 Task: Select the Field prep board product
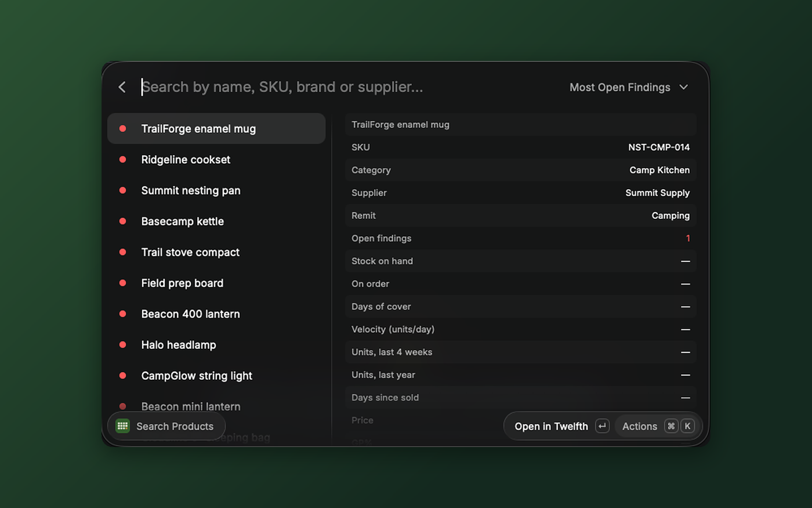click(x=216, y=283)
